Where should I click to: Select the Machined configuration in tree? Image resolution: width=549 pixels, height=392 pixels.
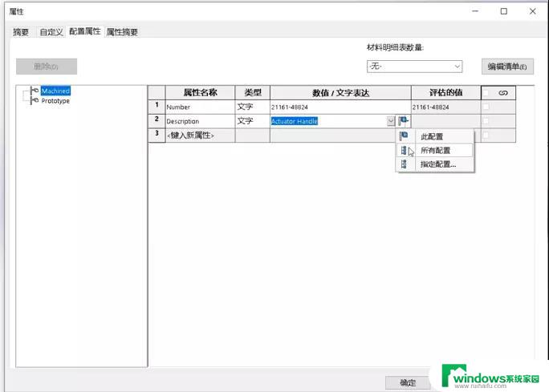point(55,91)
